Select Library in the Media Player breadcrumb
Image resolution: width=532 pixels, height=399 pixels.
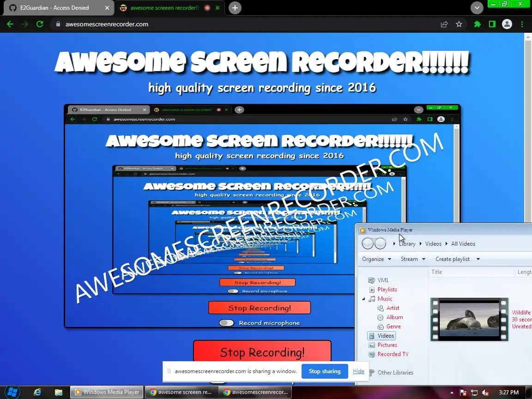(407, 244)
